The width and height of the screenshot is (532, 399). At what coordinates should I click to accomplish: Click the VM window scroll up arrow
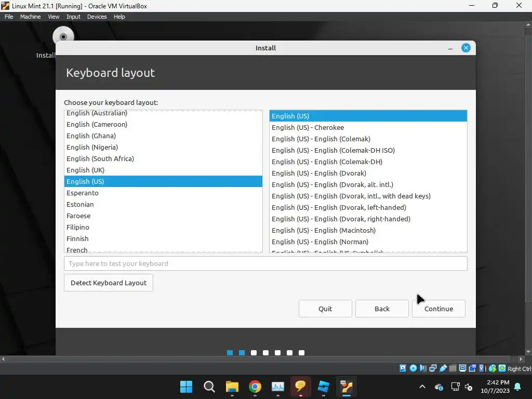coord(528,25)
